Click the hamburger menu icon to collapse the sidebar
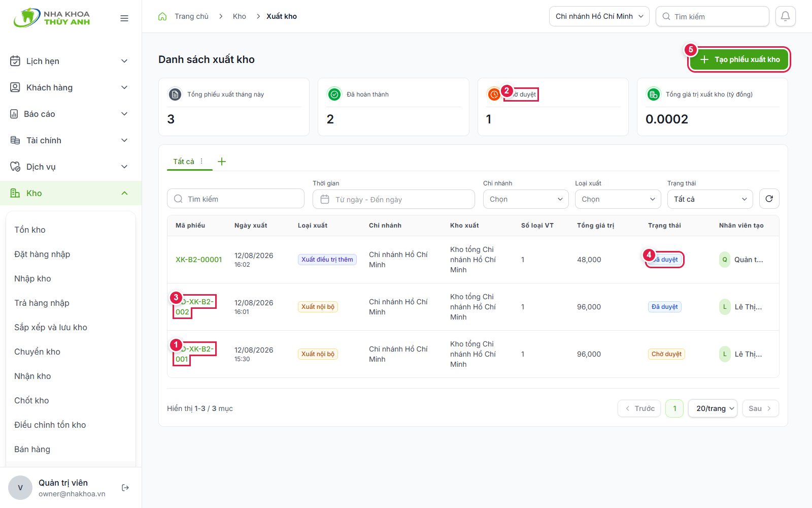812x508 pixels. (x=124, y=18)
